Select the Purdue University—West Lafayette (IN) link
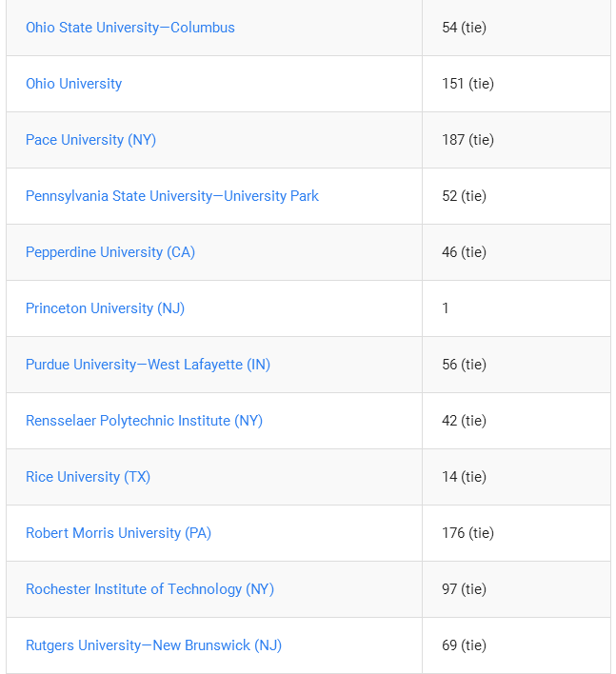Screen dimensions: 616x674 click(148, 365)
